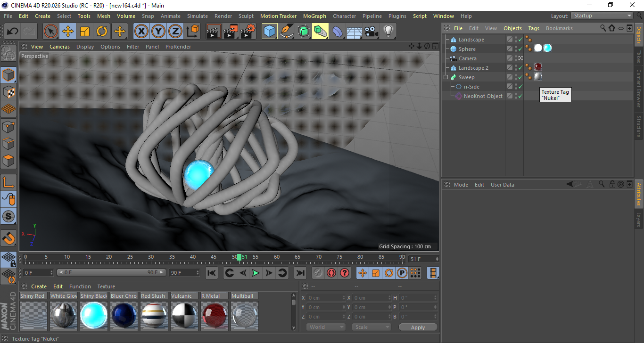
Task: Select the Scale tool in the top toolbar
Action: point(85,32)
